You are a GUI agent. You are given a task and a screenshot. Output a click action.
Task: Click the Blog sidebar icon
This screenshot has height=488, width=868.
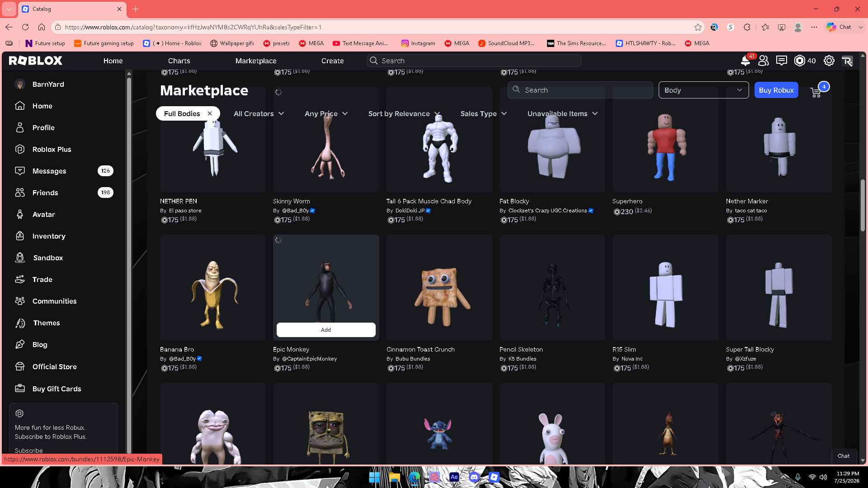pos(20,345)
